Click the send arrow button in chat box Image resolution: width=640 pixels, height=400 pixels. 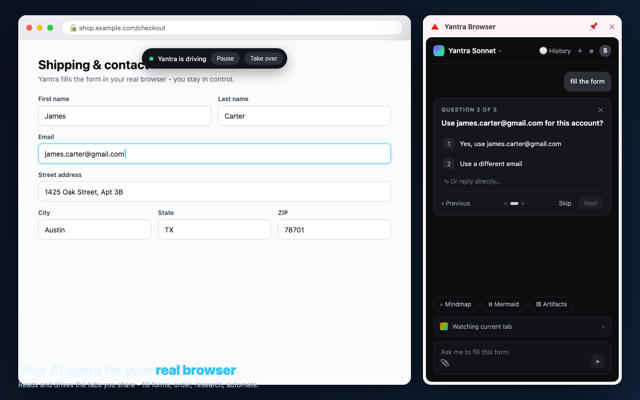pos(598,361)
